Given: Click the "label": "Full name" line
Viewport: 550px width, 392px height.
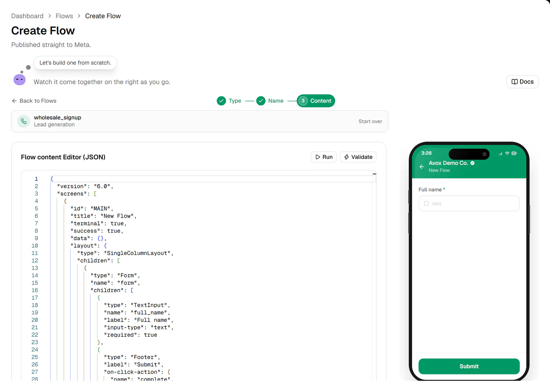Looking at the screenshot, I should tap(139, 320).
